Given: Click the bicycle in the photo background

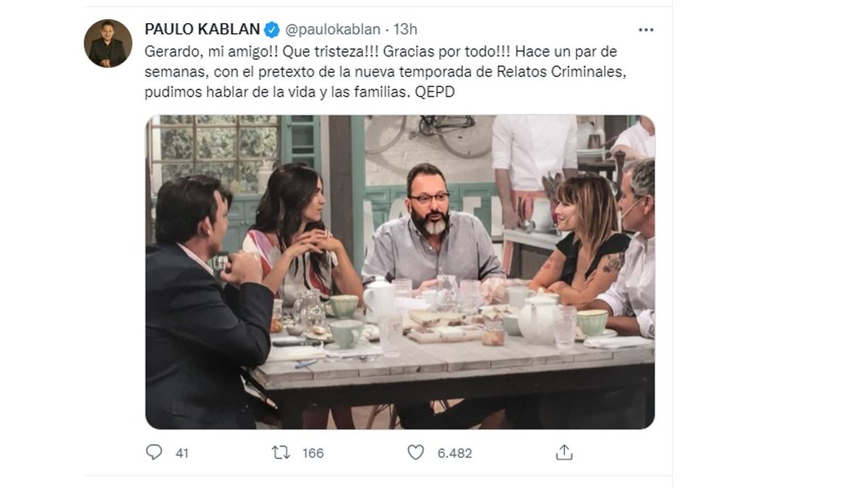Looking at the screenshot, I should [x=434, y=132].
